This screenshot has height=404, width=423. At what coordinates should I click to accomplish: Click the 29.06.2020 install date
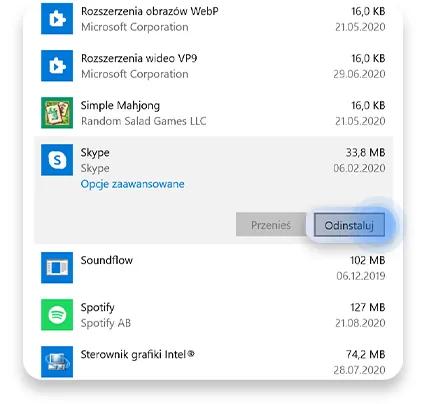(x=359, y=74)
